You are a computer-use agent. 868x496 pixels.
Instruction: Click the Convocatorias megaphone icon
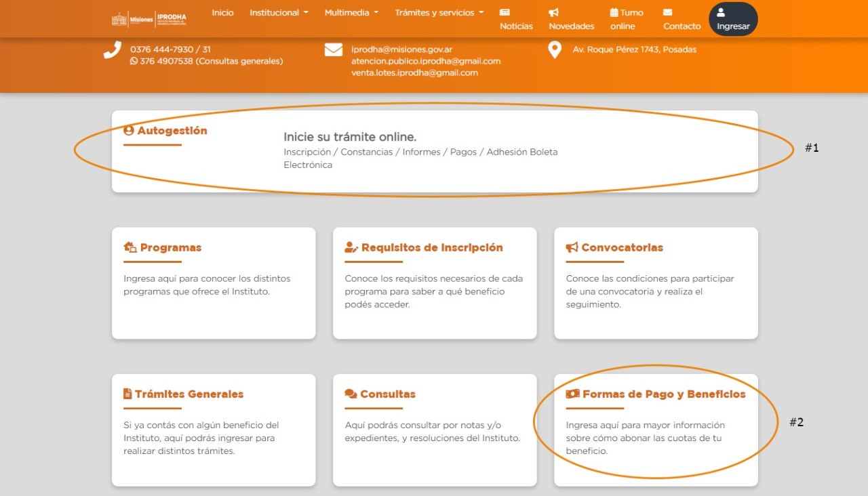572,247
